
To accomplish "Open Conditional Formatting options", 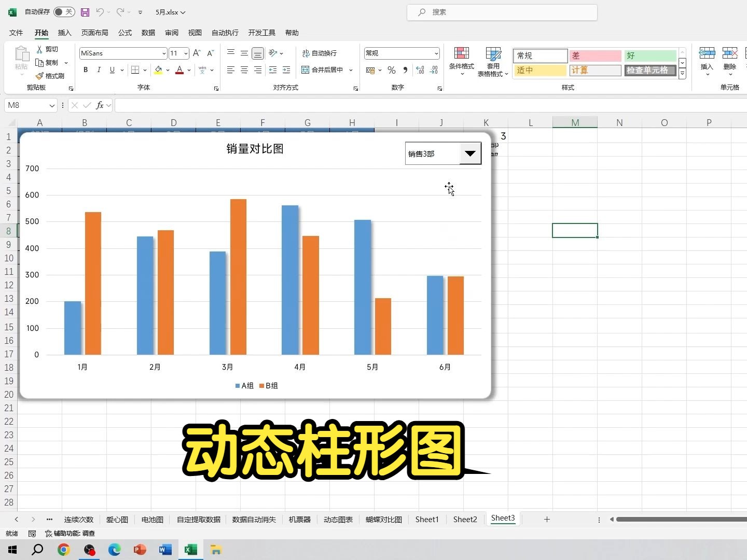I will coord(461,61).
